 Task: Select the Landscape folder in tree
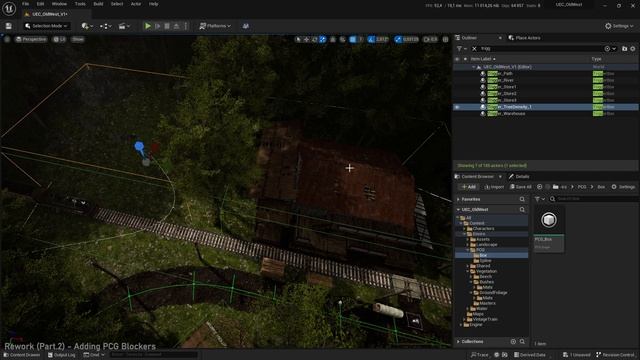[487, 244]
